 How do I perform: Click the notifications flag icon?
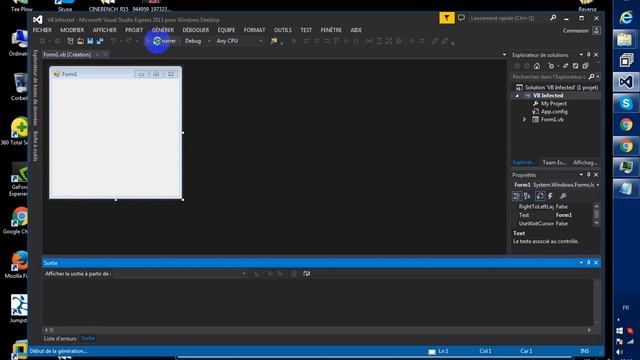point(447,18)
